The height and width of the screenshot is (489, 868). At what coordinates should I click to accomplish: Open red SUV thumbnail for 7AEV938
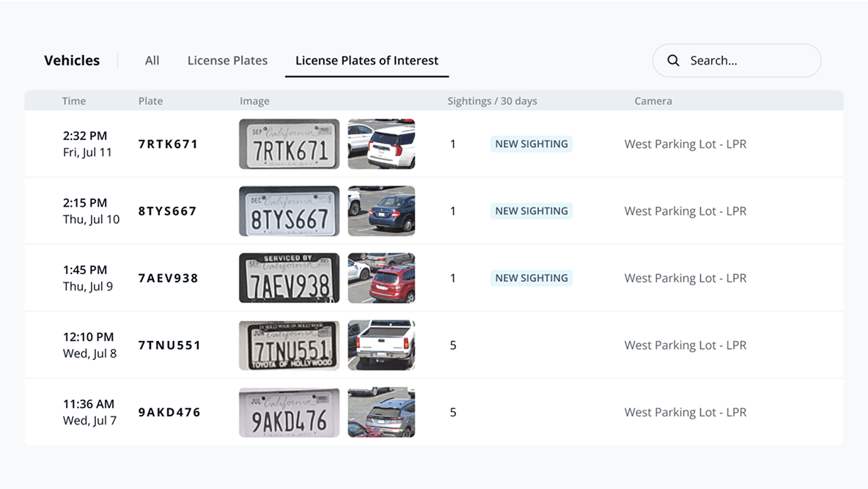[x=381, y=279]
